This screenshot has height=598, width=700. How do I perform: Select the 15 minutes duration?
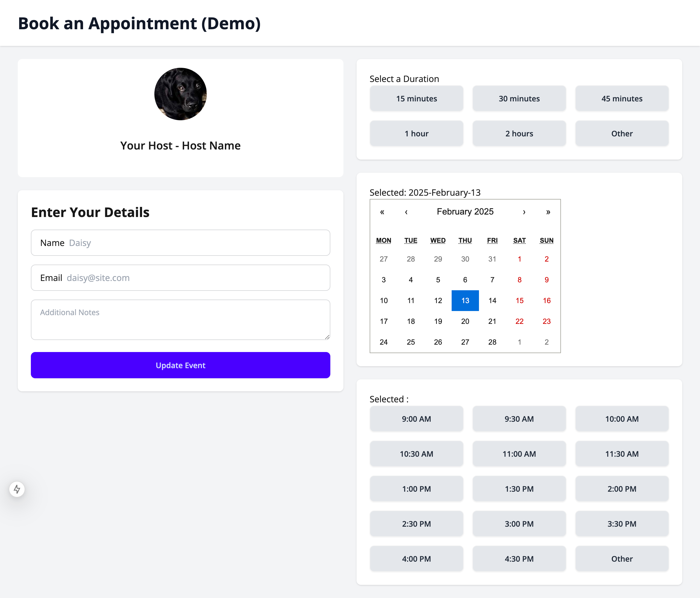click(x=416, y=99)
